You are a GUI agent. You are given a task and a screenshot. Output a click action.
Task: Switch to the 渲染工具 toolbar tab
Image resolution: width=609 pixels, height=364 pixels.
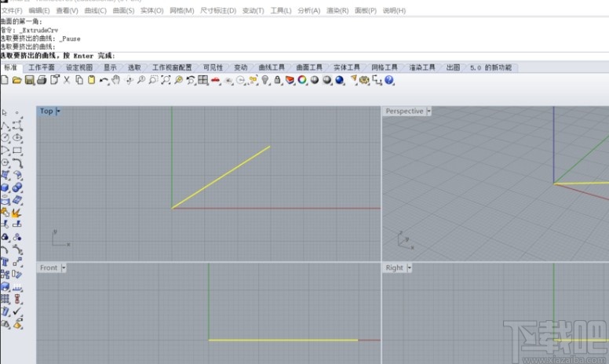point(421,67)
